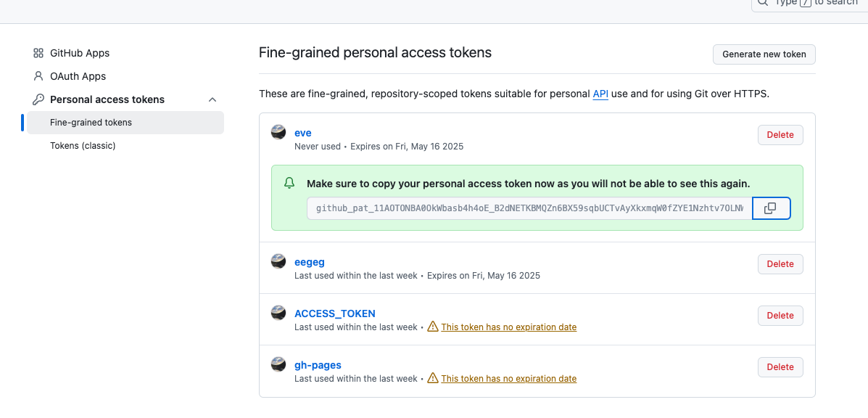
Task: Click the key icon beside Personal access tokens
Action: [x=38, y=99]
